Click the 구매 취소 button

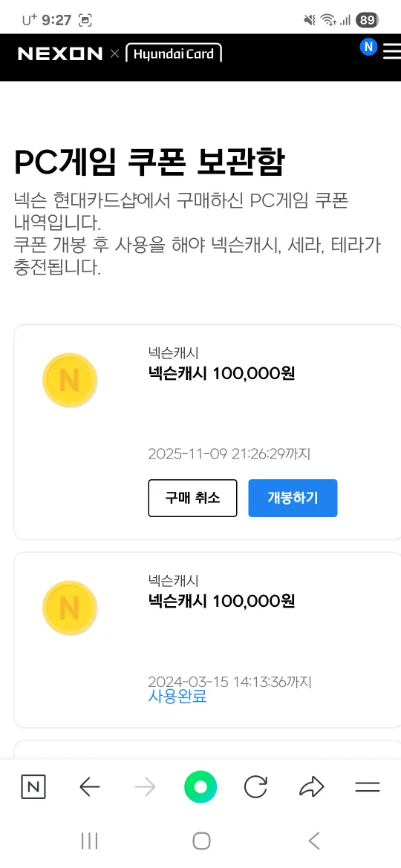coord(193,498)
